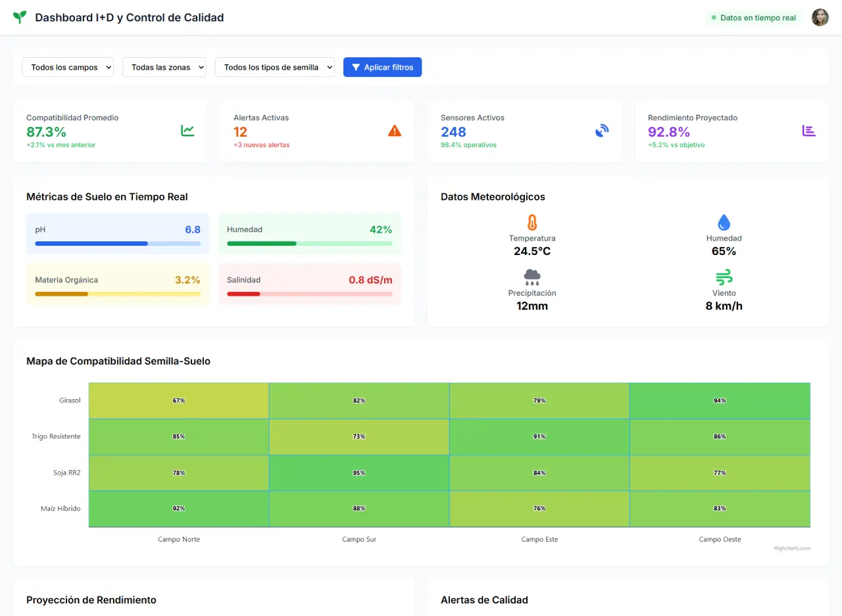Click the Alertas Activas count 12
Viewport: 842px width, 616px height.
tap(240, 131)
